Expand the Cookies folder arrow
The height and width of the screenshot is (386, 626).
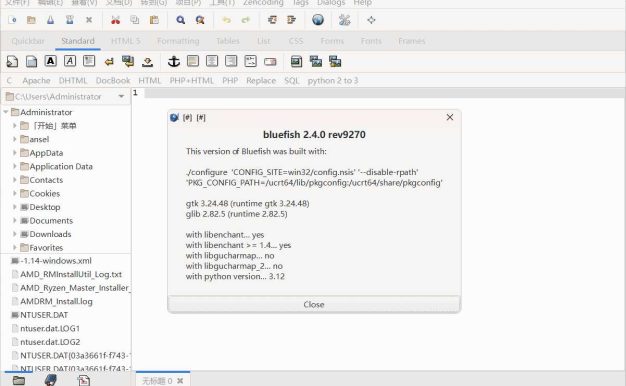point(15,194)
